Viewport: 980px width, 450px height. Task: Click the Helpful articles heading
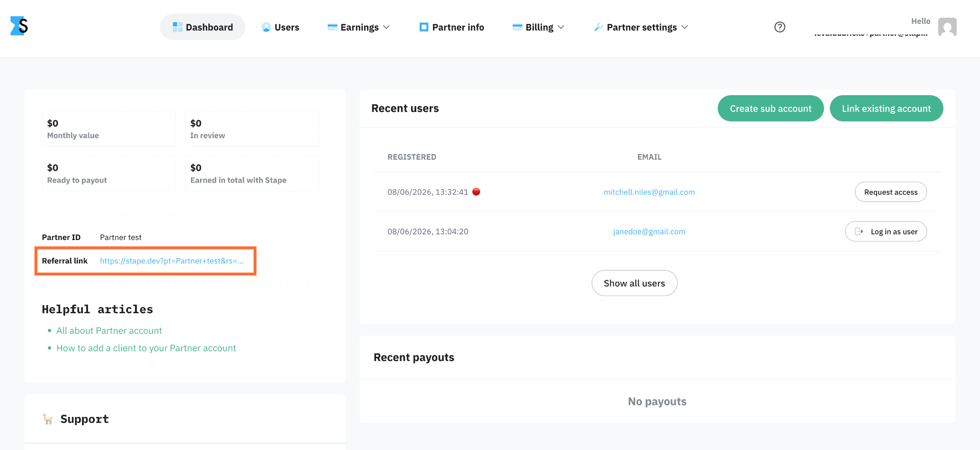97,309
